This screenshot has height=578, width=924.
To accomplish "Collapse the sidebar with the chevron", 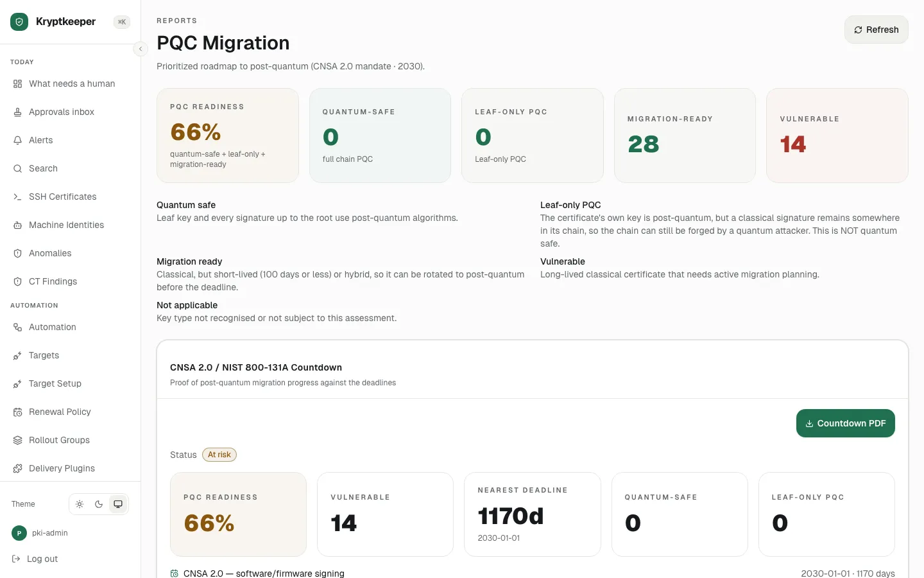I will [141, 49].
